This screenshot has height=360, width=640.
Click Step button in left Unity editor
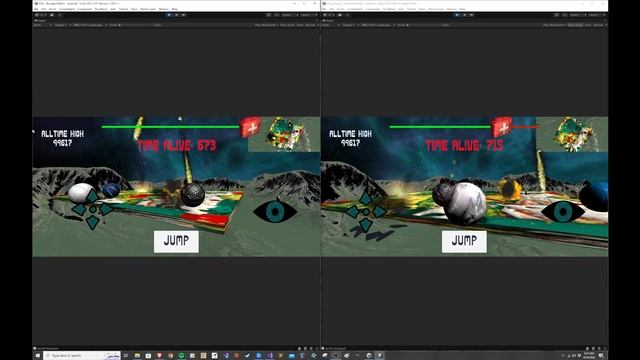(x=184, y=15)
